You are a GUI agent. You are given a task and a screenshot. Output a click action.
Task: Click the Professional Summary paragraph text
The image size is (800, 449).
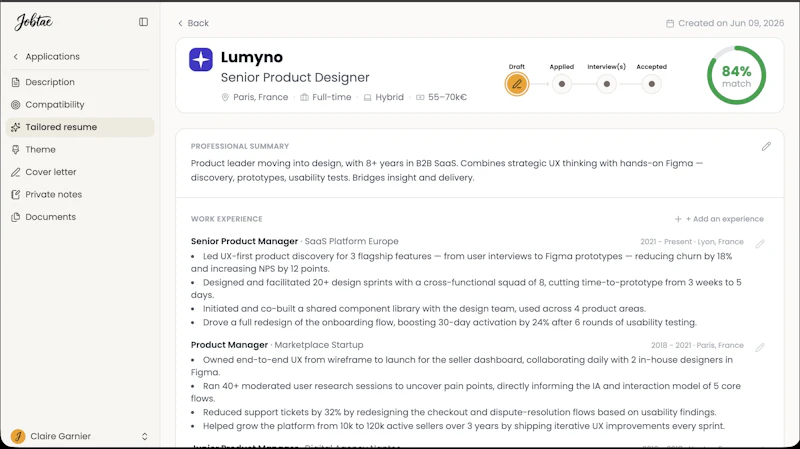click(447, 170)
